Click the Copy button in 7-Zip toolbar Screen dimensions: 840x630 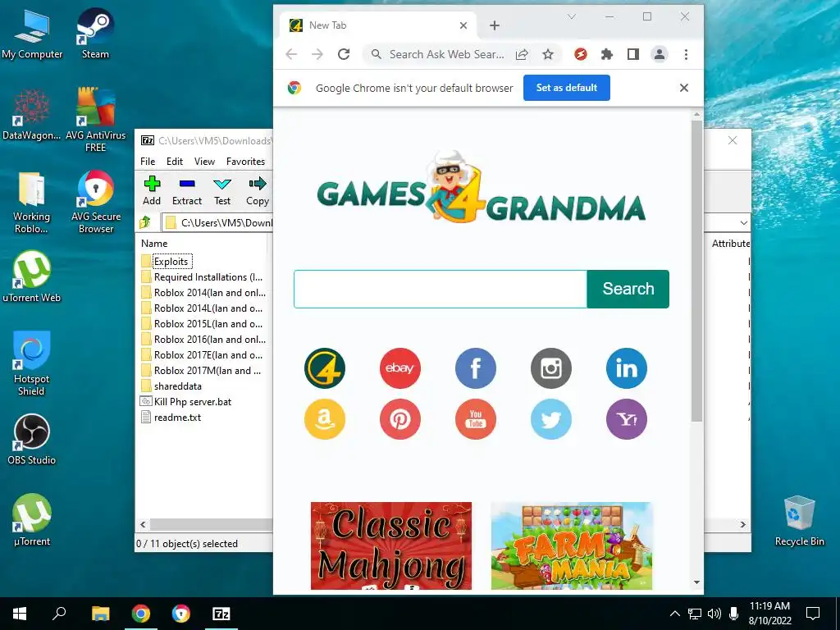(x=258, y=190)
